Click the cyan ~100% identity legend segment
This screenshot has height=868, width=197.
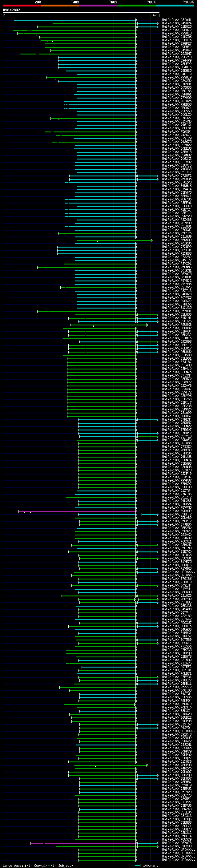(x=175, y=6)
